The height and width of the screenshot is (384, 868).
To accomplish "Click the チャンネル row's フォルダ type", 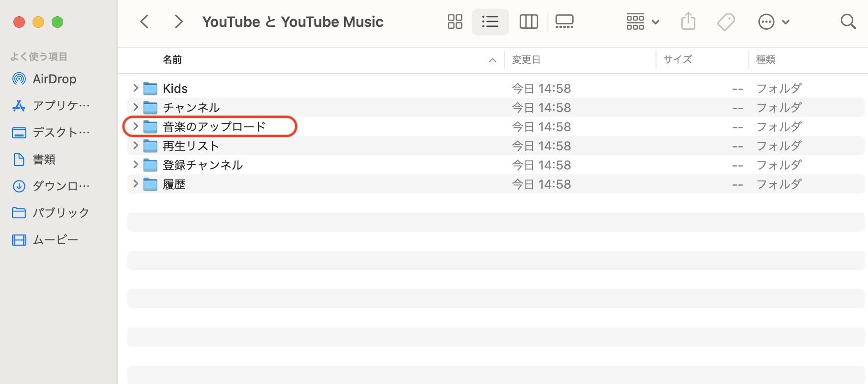I will 779,108.
